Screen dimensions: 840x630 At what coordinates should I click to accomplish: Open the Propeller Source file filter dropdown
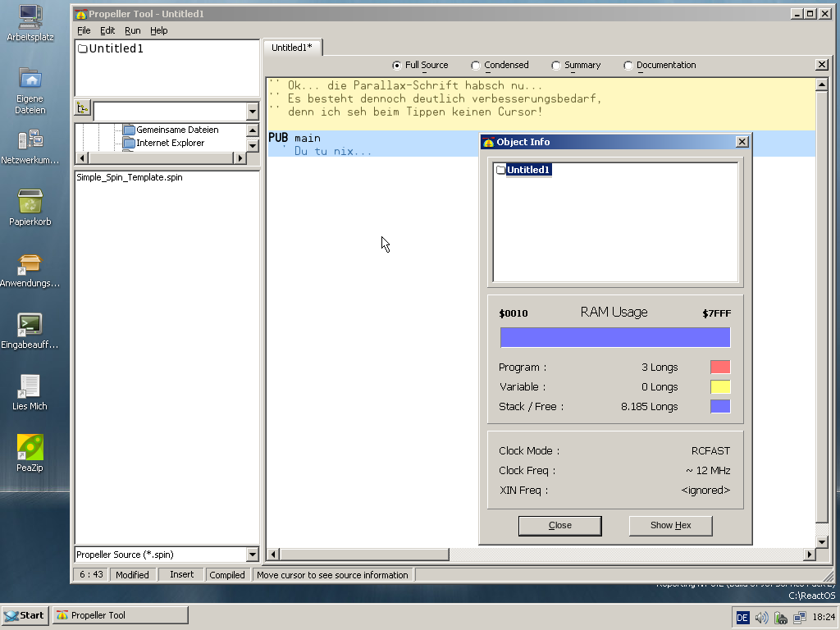coord(252,555)
